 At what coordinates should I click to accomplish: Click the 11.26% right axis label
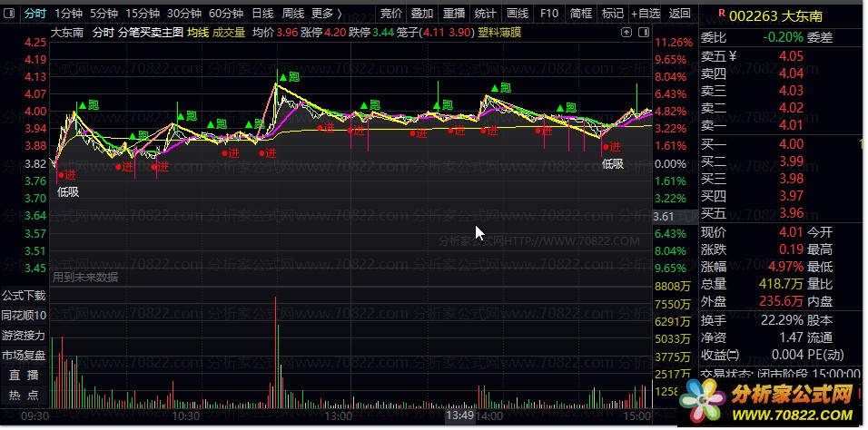click(x=673, y=42)
